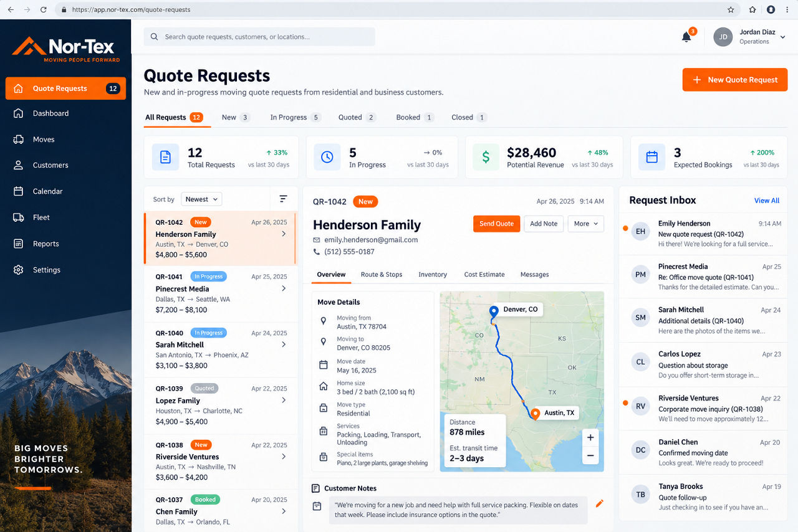
Task: Open the Messages tab
Action: pos(534,274)
